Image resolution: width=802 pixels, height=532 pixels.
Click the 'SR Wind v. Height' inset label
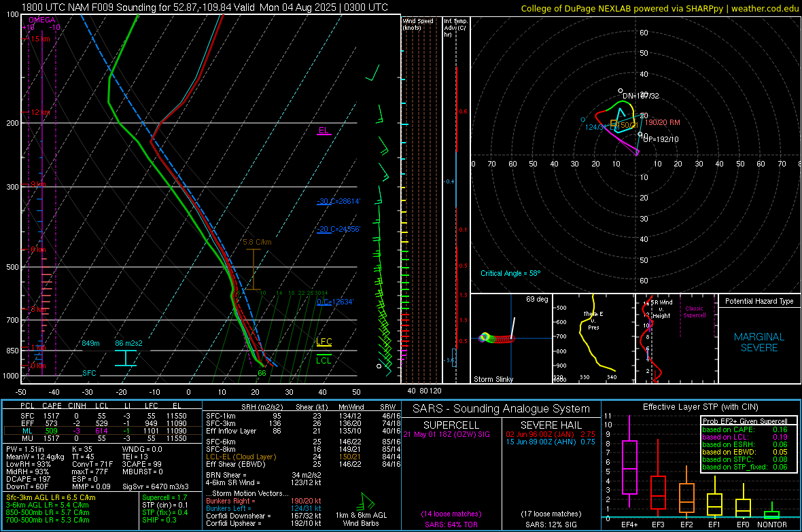click(x=662, y=309)
